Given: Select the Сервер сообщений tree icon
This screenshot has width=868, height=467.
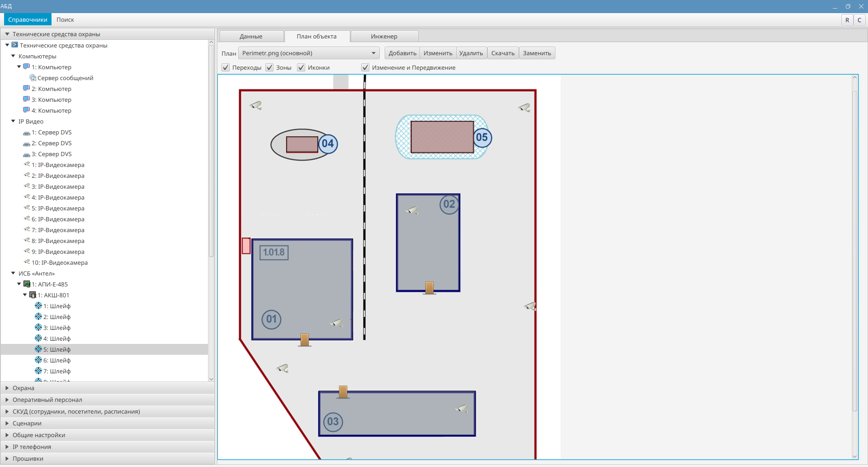Looking at the screenshot, I should 33,78.
